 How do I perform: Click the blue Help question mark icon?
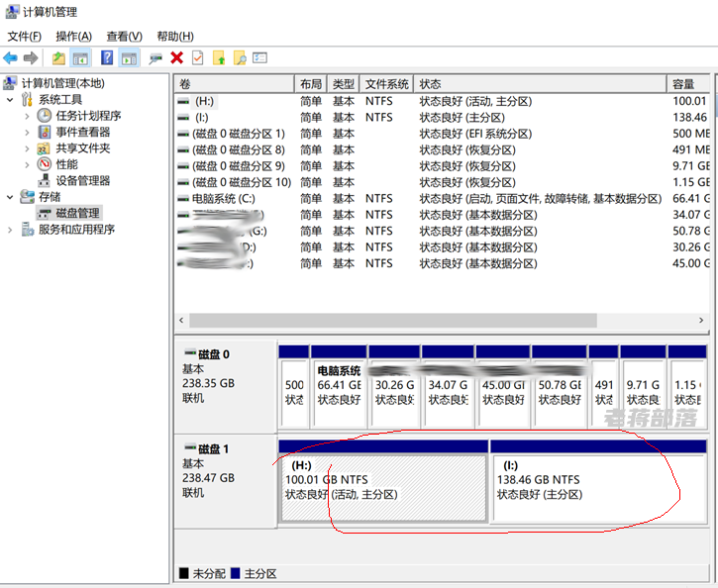point(107,57)
